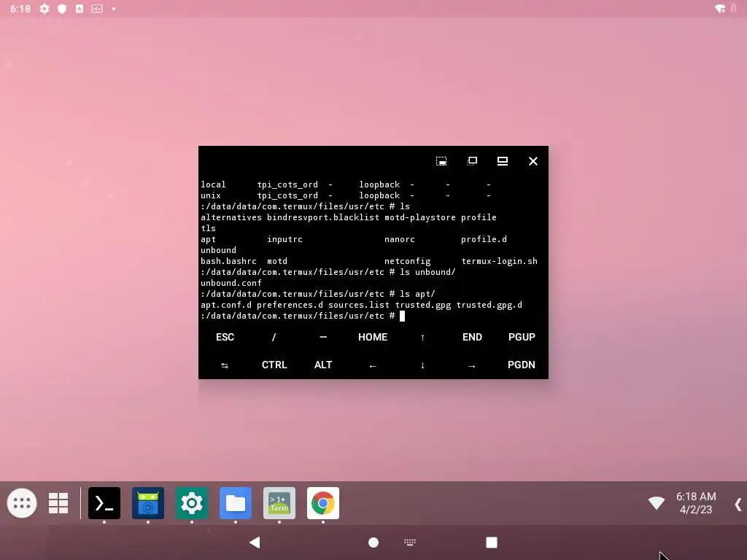Open the Term emulator app in taskbar
This screenshot has height=560, width=747.
tap(279, 503)
